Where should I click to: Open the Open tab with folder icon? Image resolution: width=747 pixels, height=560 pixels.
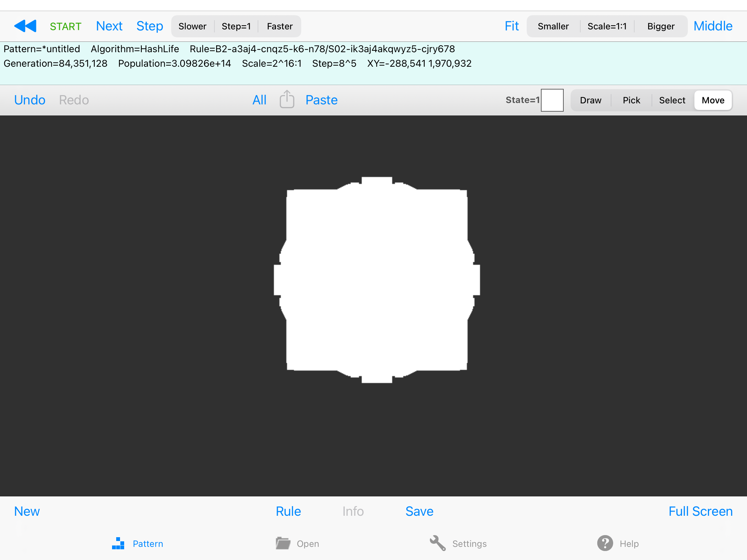coord(297,543)
